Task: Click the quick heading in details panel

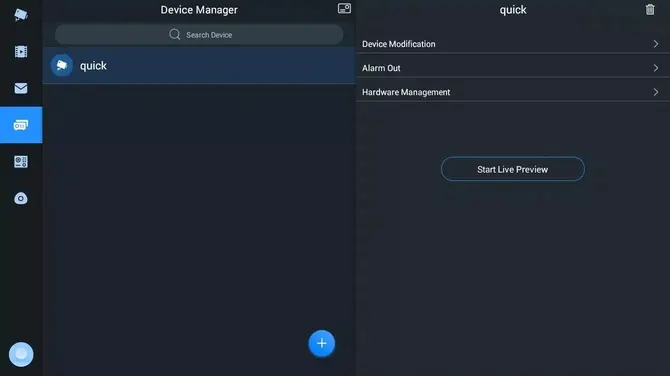Action: click(x=513, y=10)
